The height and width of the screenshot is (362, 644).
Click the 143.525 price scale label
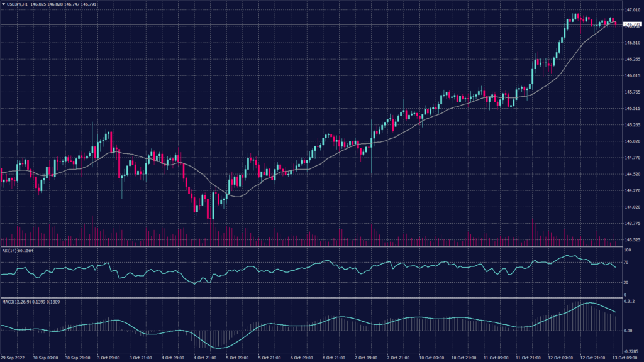pos(632,239)
